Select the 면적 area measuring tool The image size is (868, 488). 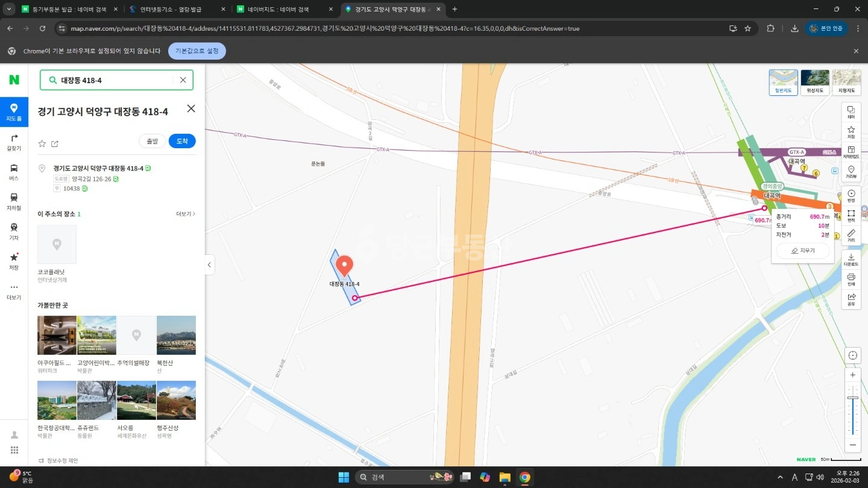[x=851, y=215]
